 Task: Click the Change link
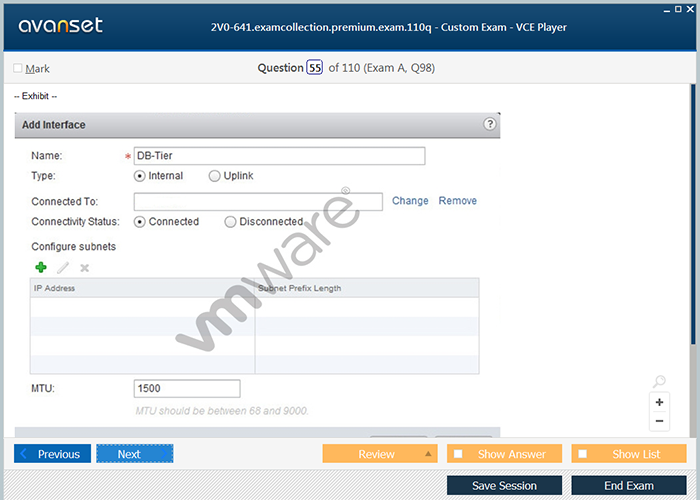click(410, 201)
